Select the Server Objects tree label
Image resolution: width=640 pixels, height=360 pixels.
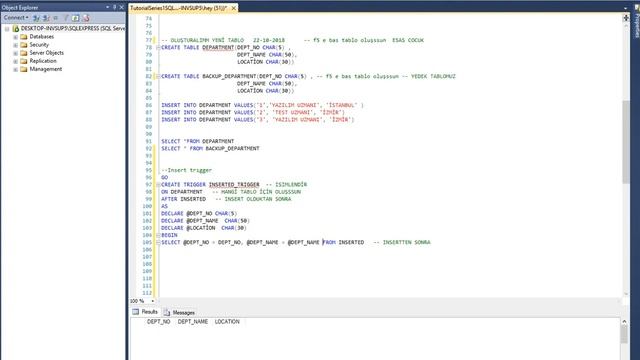pyautogui.click(x=47, y=53)
